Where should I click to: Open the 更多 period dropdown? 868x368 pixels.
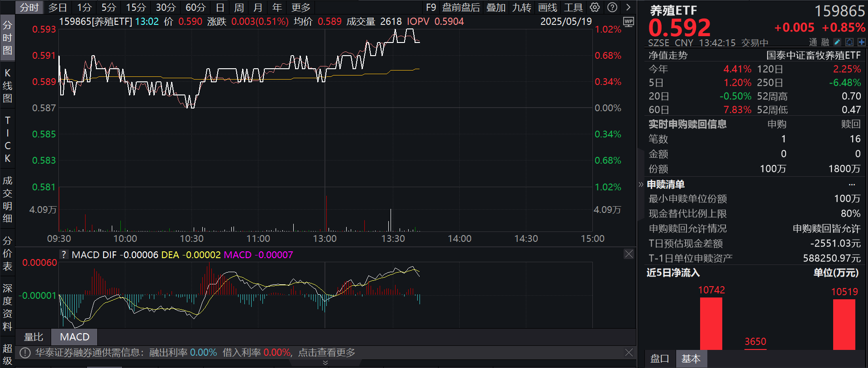click(x=300, y=7)
